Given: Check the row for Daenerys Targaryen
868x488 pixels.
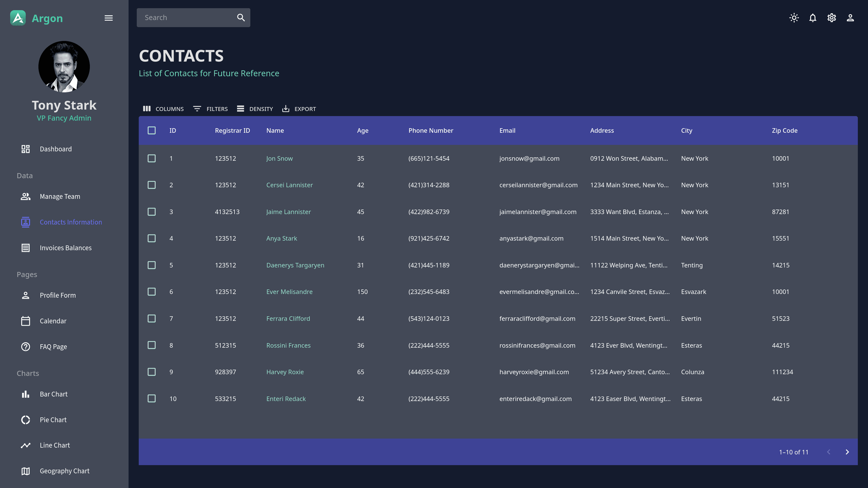Looking at the screenshot, I should (x=152, y=265).
